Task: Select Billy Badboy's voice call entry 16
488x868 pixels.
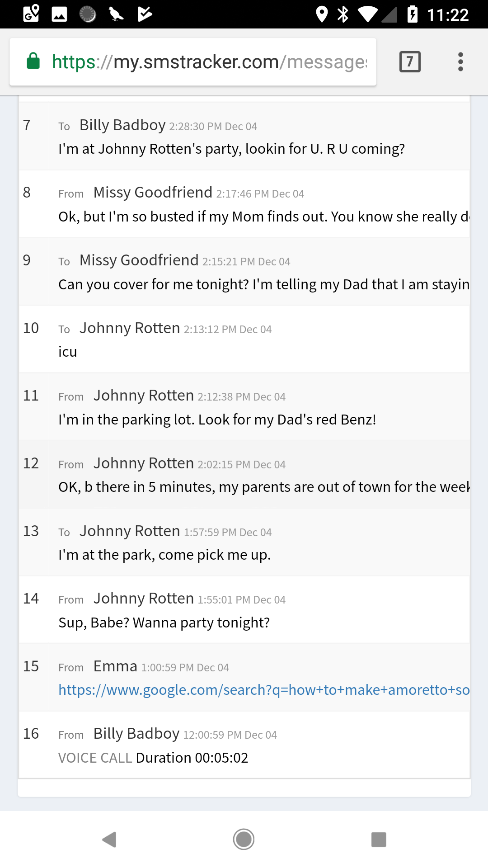Action: [x=244, y=745]
